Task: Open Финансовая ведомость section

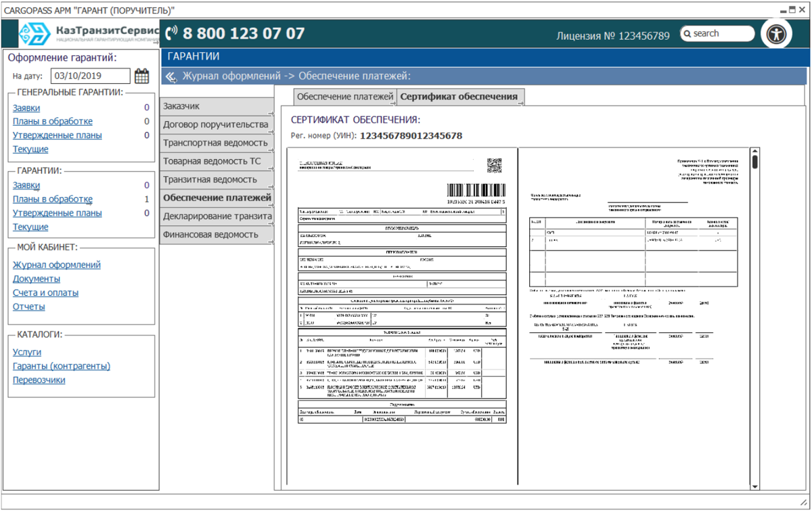Action: [217, 235]
